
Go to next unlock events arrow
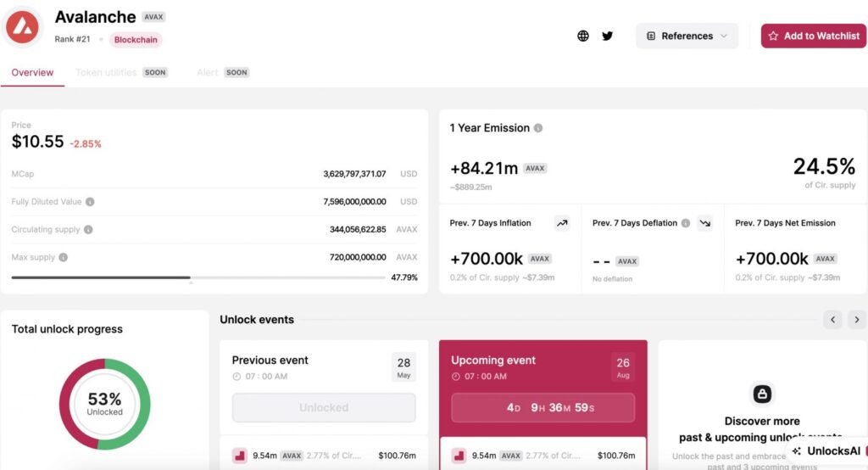856,320
